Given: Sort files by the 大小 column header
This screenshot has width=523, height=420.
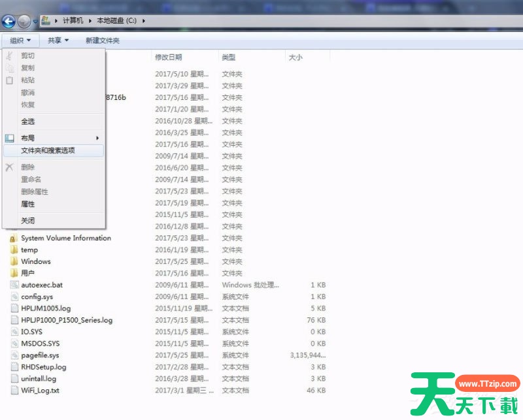Looking at the screenshot, I should coord(295,57).
